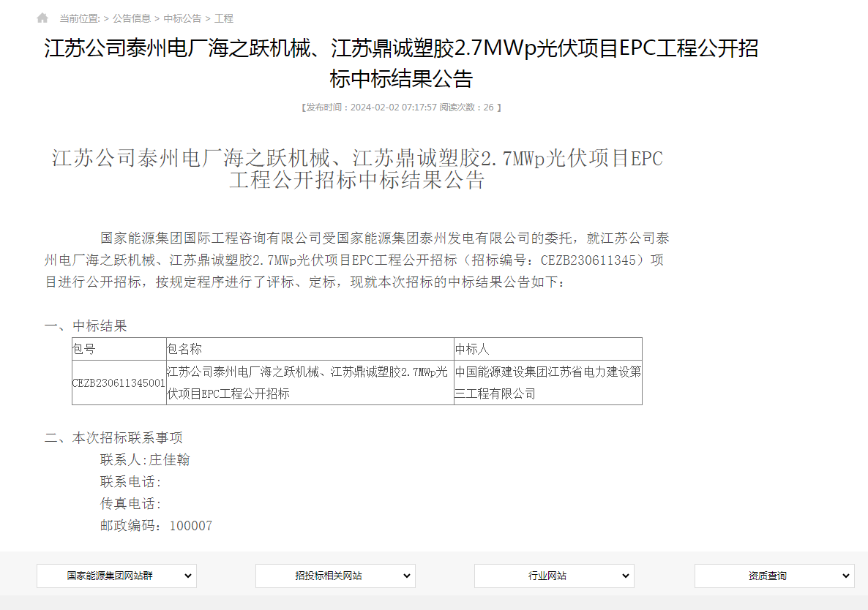868x610 pixels.
Task: Open the 公告信息 breadcrumb link
Action: coord(132,18)
